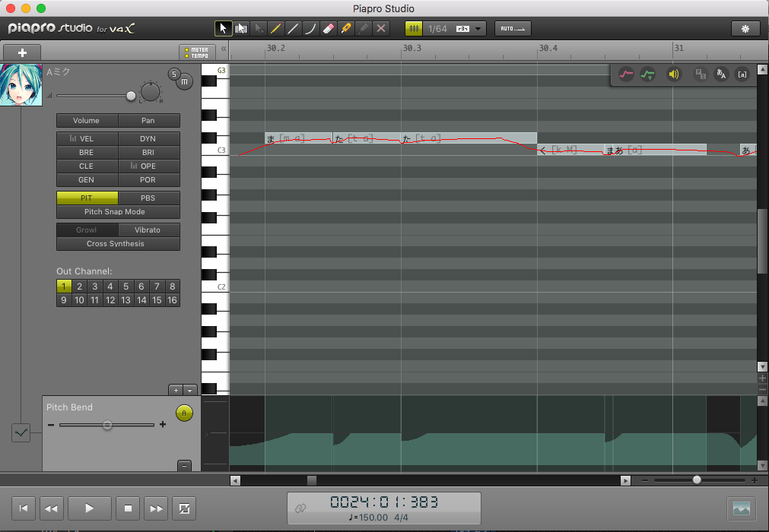Select the straight Line tool
Image resolution: width=769 pixels, height=532 pixels.
point(294,28)
